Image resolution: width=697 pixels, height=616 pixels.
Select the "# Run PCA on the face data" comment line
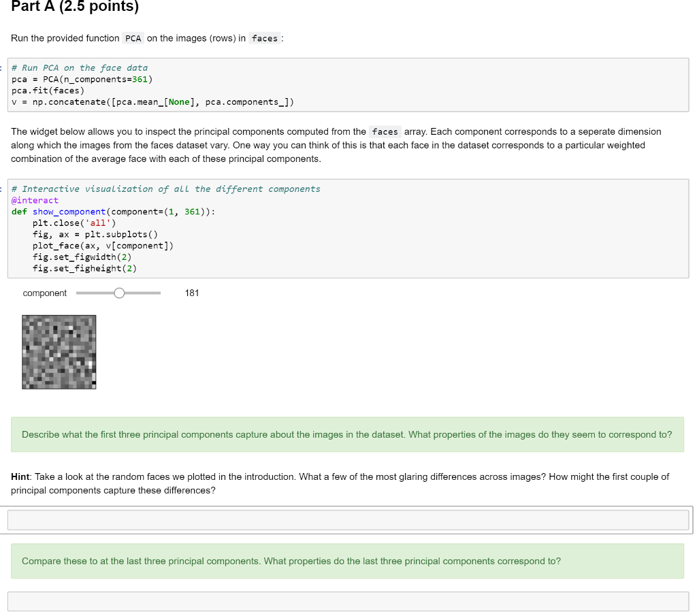pos(84,68)
